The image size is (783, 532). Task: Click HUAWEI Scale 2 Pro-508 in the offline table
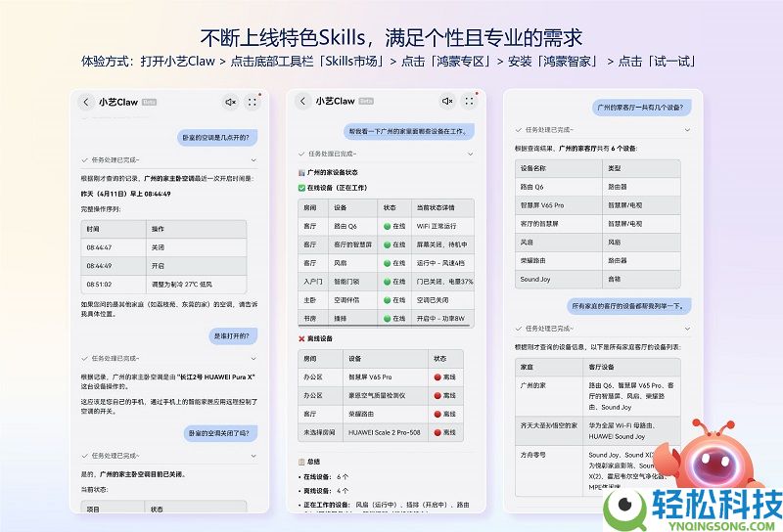(385, 432)
